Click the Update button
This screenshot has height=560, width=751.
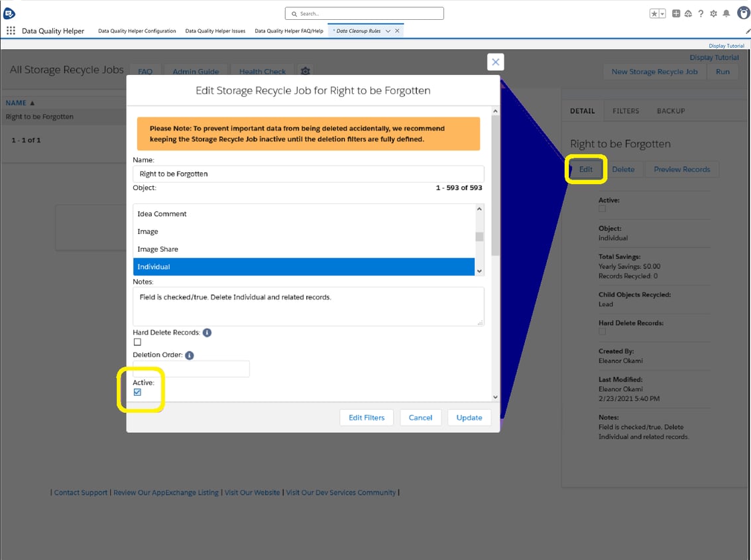469,418
